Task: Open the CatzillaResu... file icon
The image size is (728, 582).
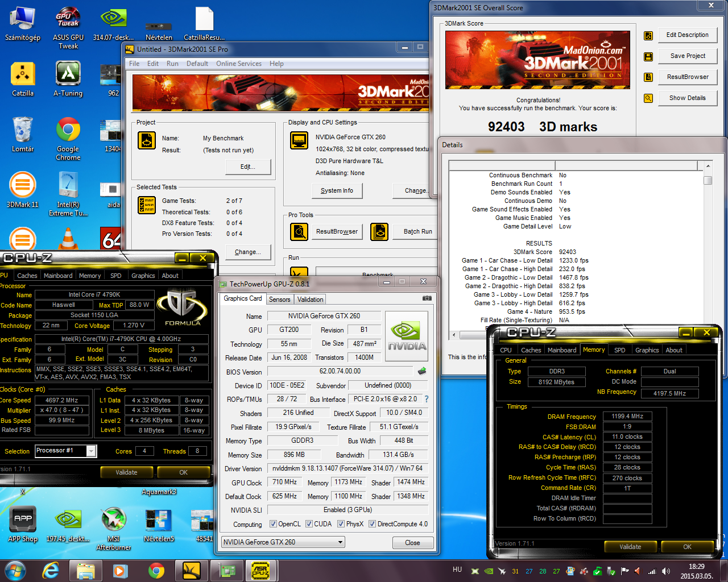Action: pyautogui.click(x=204, y=24)
